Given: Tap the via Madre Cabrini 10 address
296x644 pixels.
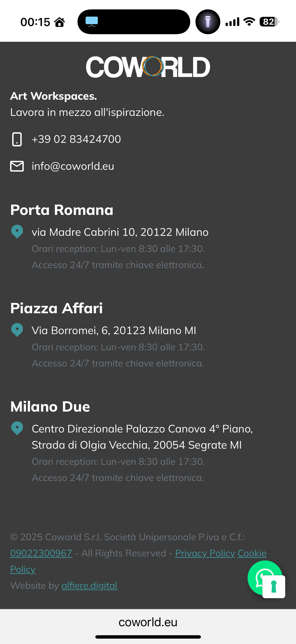Looking at the screenshot, I should [120, 232].
